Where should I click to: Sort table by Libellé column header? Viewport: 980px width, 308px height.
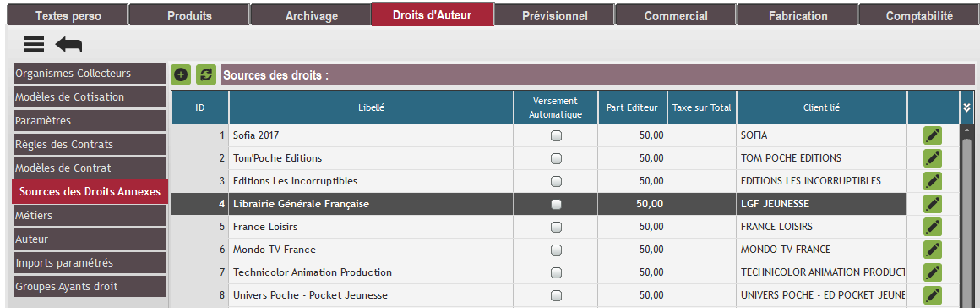coord(371,107)
